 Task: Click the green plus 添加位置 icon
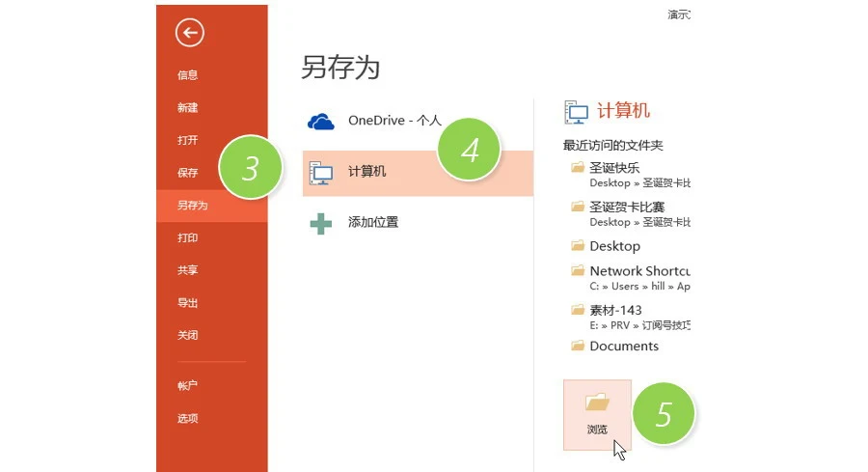coord(320,223)
